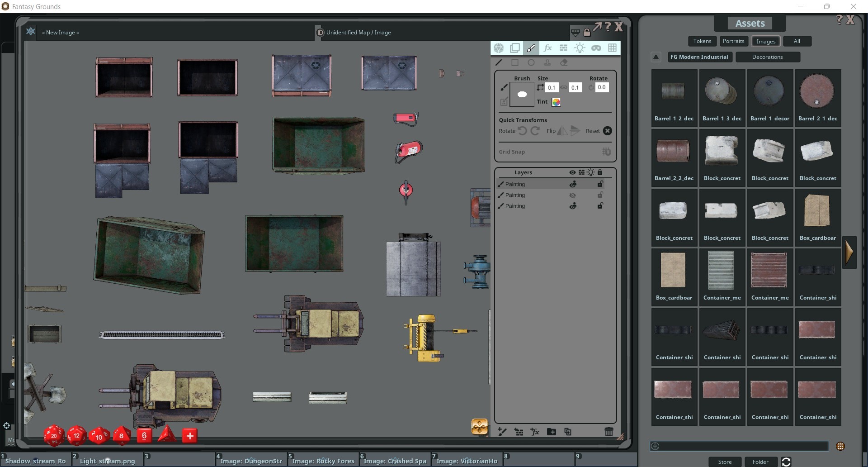Activate the Stamp drawing tool
Viewport: 868px width, 467px height.
click(x=547, y=62)
